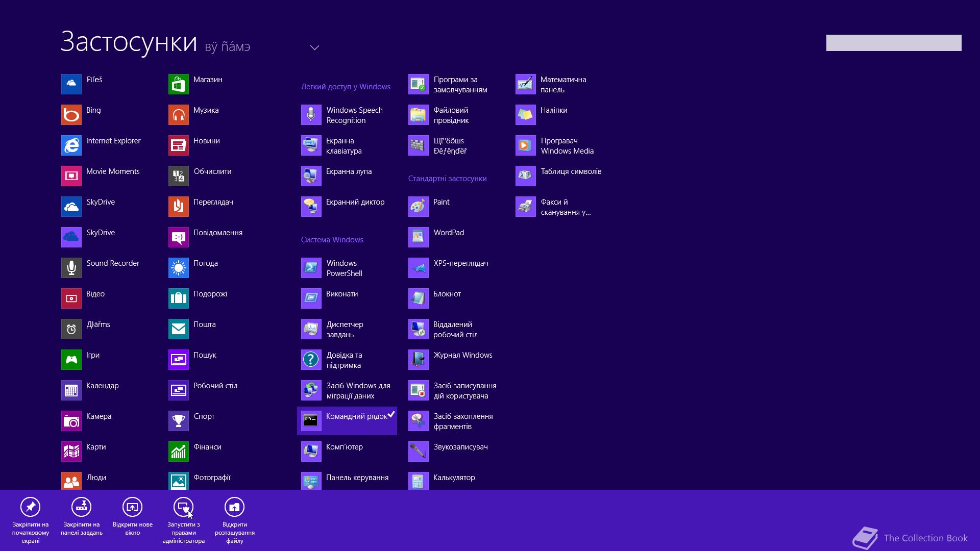Open the Наліпки sticky notes icon

pyautogui.click(x=526, y=115)
